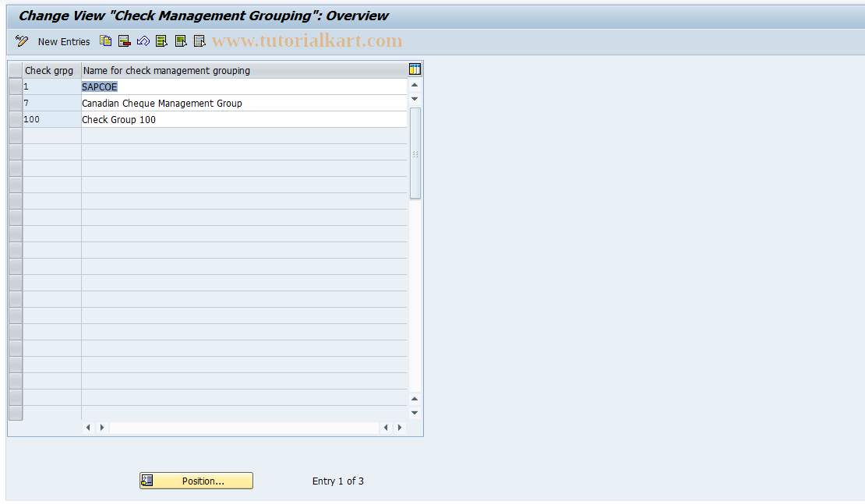865x504 pixels.
Task: Click the left horizontal scroll-left arrow
Action: (88, 428)
